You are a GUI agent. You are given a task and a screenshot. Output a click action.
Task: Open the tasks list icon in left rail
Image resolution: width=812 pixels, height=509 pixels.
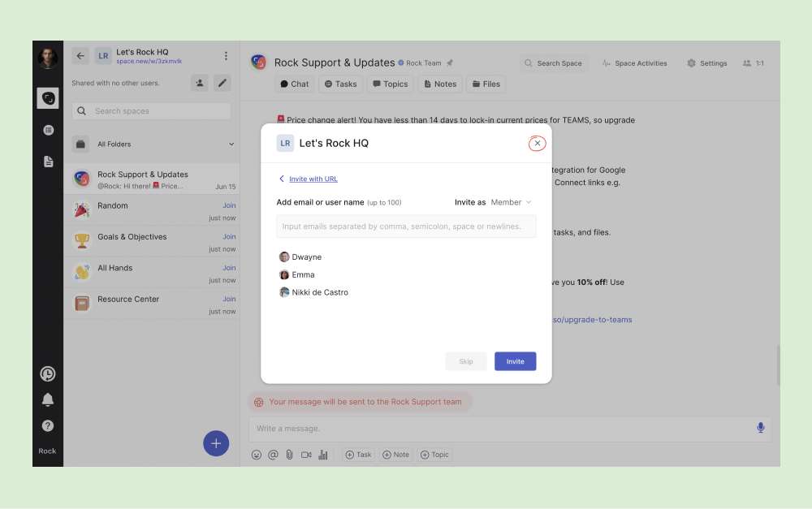48,130
